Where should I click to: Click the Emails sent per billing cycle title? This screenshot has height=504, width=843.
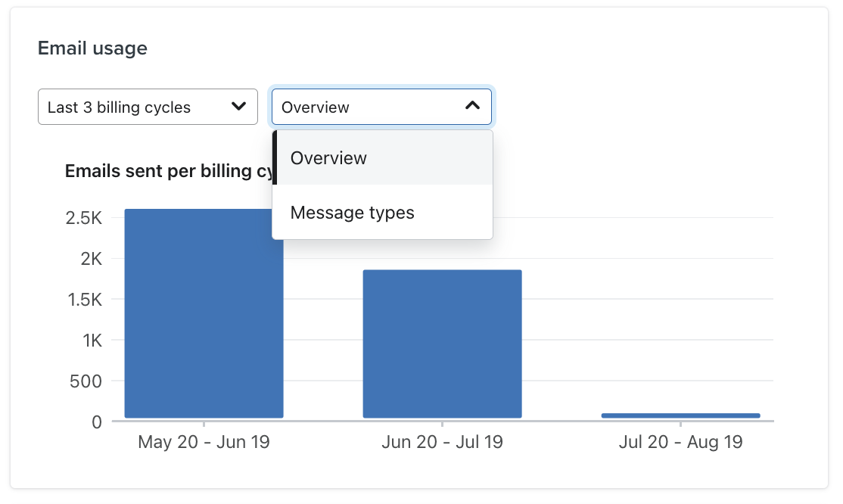click(166, 171)
